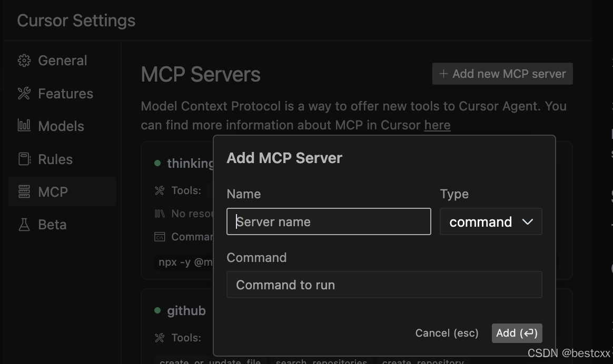Image resolution: width=613 pixels, height=364 pixels.
Task: Select the MCP settings section
Action: pyautogui.click(x=63, y=191)
